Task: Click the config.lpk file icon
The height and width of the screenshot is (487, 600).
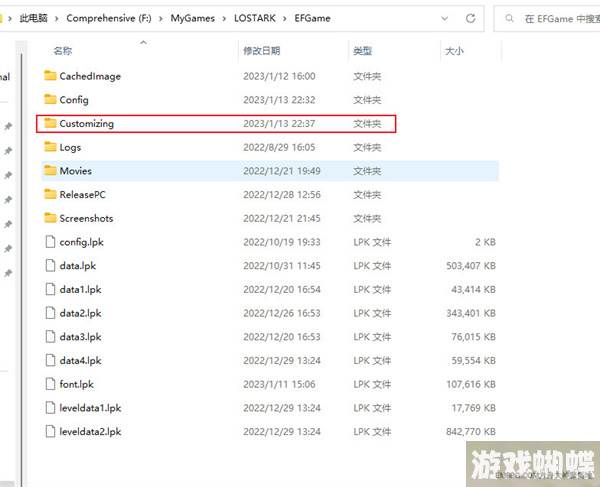Action: coord(50,242)
